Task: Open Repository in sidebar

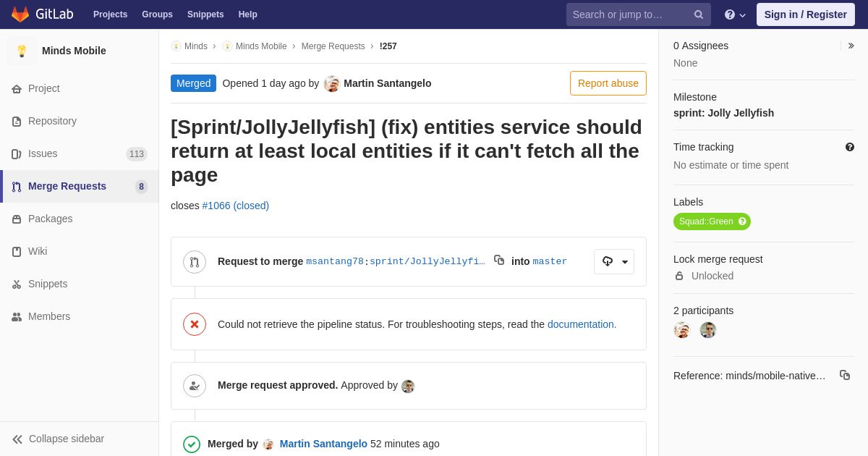Action: pyautogui.click(x=80, y=121)
